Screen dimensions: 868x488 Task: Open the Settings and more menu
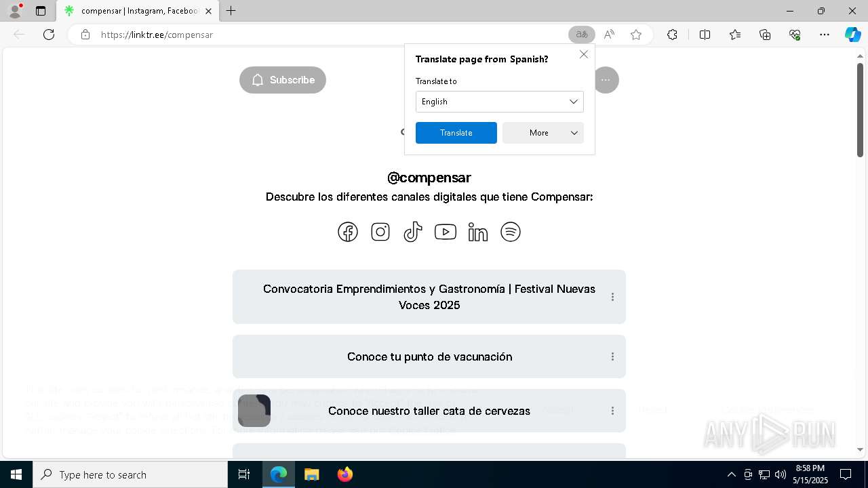(x=825, y=35)
